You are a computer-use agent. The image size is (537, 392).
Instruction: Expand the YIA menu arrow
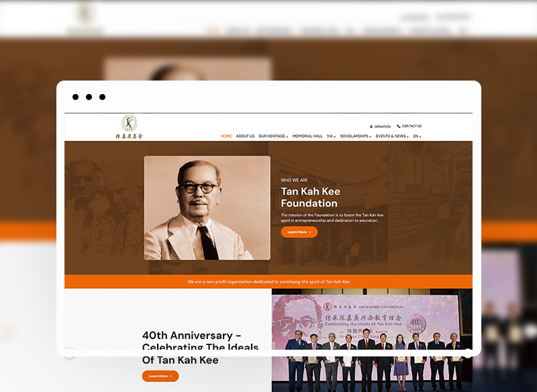334,137
